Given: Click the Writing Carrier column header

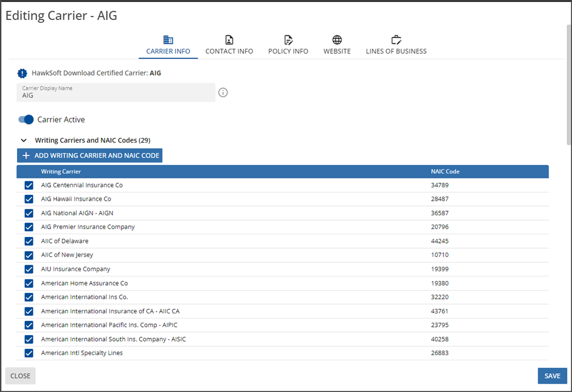Looking at the screenshot, I should (x=61, y=171).
